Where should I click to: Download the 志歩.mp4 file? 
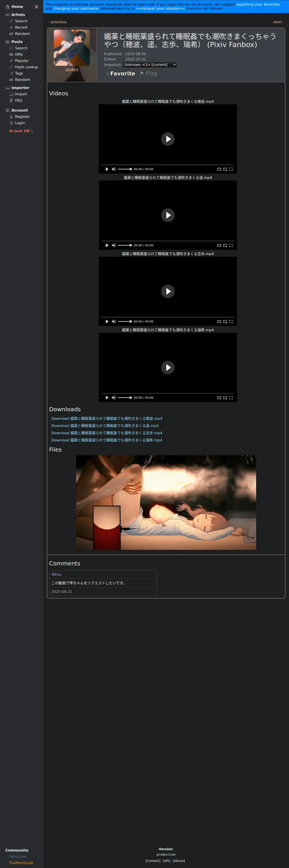[x=107, y=433]
